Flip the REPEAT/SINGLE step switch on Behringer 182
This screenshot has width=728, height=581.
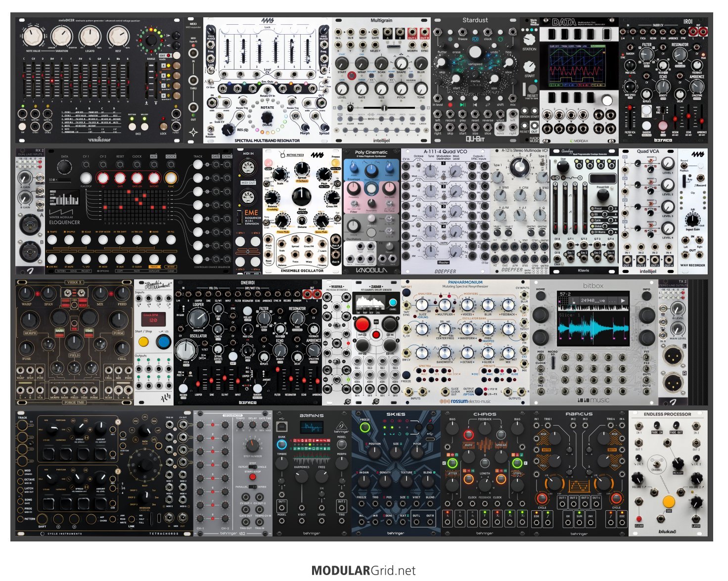[x=253, y=466]
